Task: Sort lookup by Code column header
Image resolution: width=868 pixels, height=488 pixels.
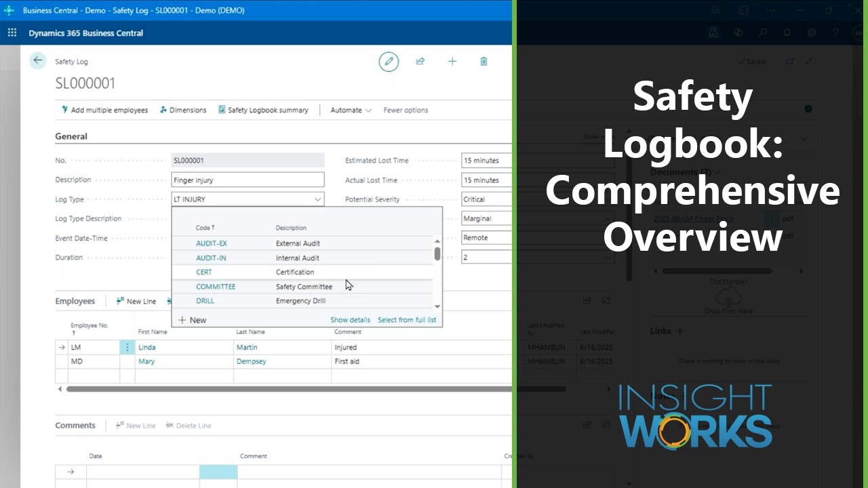Action: click(205, 228)
